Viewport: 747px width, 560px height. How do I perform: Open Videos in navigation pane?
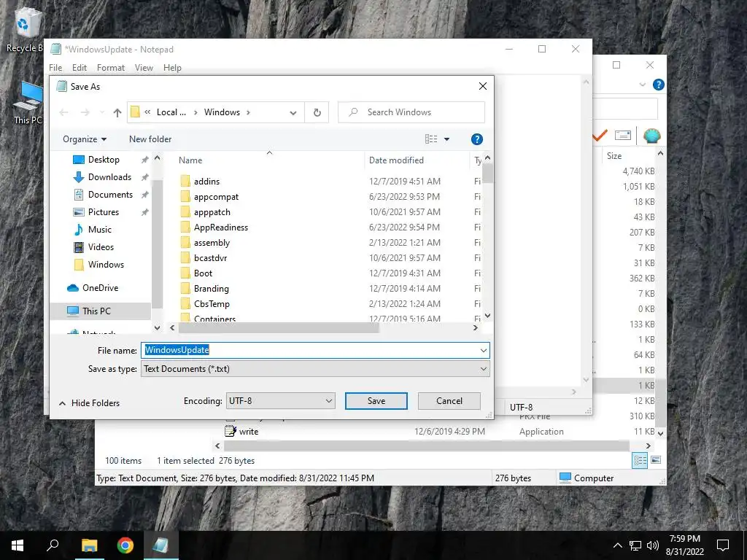(x=101, y=247)
